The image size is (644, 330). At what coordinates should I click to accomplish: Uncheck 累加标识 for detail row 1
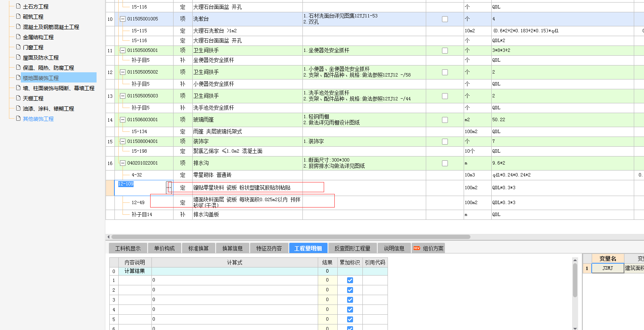pos(350,280)
